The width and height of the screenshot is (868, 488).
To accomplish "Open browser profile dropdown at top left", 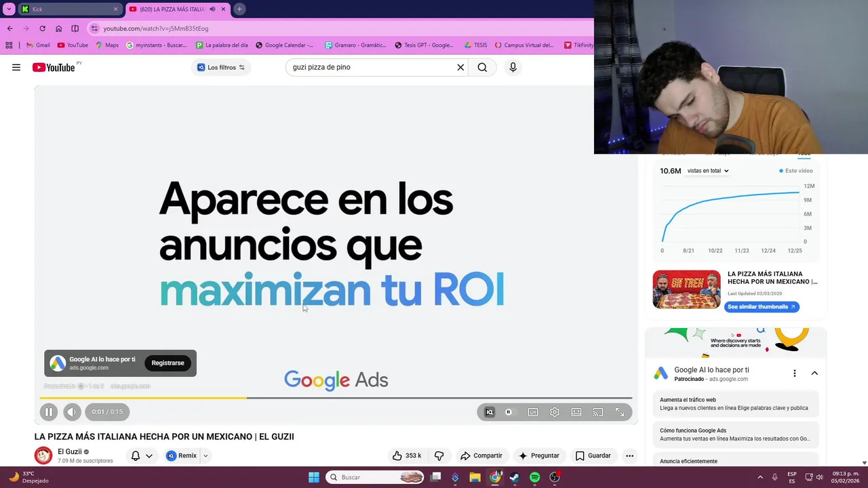I will 10,9.
